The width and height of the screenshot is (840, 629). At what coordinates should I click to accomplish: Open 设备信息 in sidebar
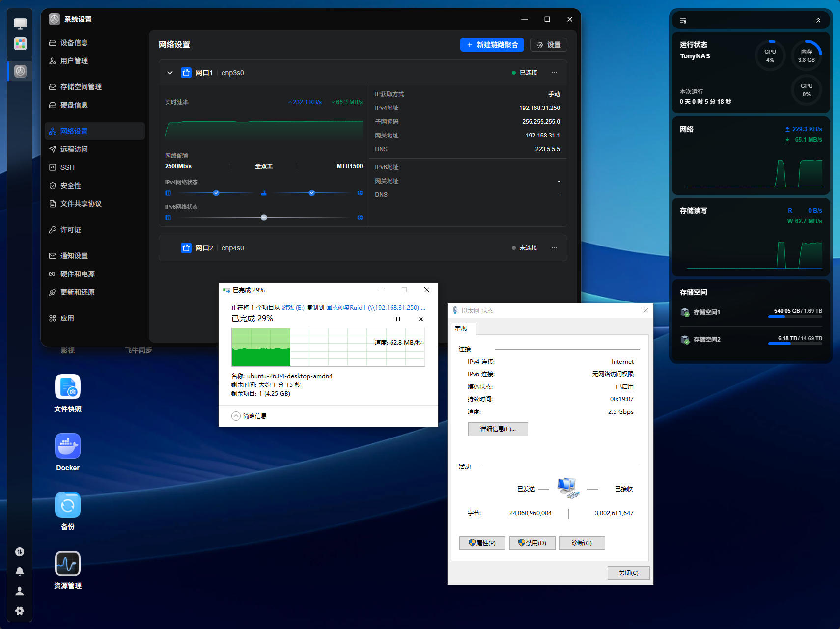(x=94, y=43)
